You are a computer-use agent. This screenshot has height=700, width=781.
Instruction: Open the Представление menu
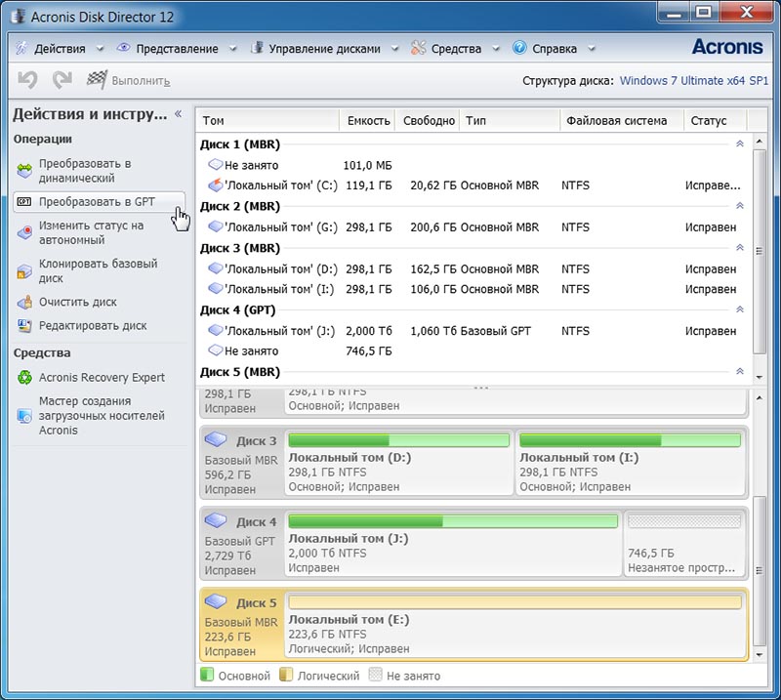pyautogui.click(x=177, y=49)
